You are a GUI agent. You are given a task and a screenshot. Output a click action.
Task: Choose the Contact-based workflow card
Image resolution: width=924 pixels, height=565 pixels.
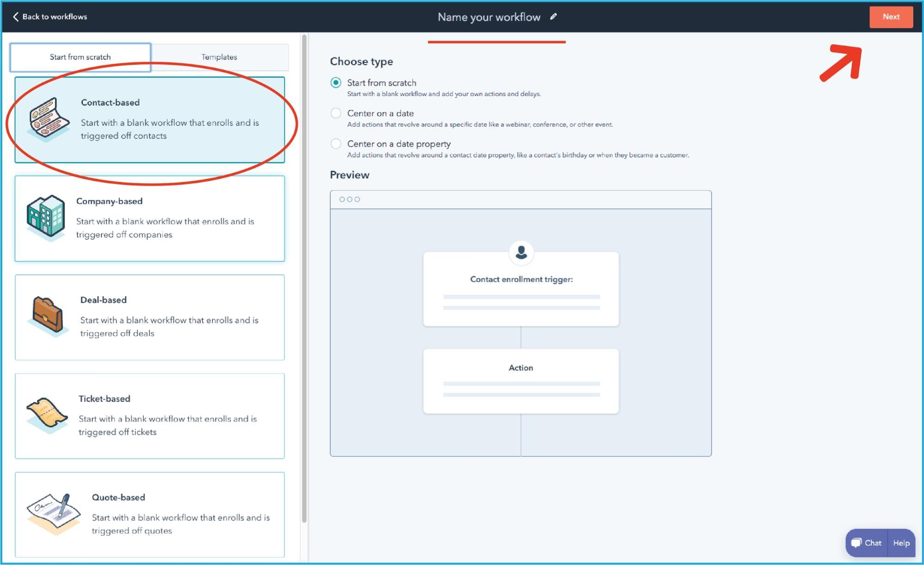click(150, 120)
